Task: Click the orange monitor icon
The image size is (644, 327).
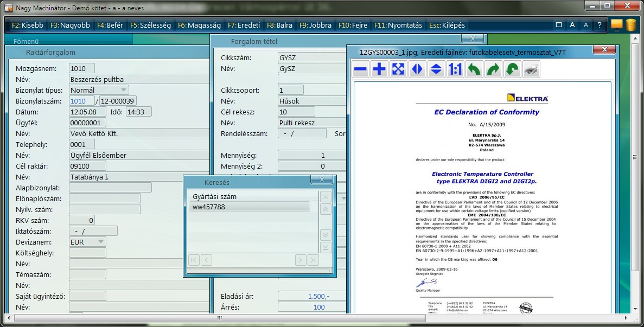Action: click(616, 25)
